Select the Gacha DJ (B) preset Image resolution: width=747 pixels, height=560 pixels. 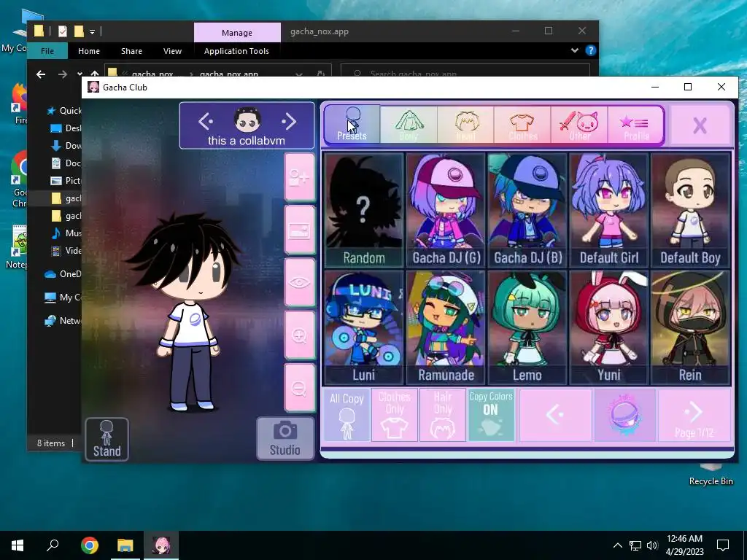click(527, 210)
